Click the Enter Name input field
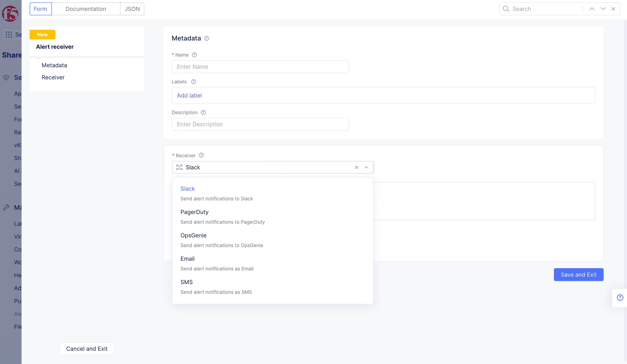The width and height of the screenshot is (627, 364). pyautogui.click(x=260, y=67)
